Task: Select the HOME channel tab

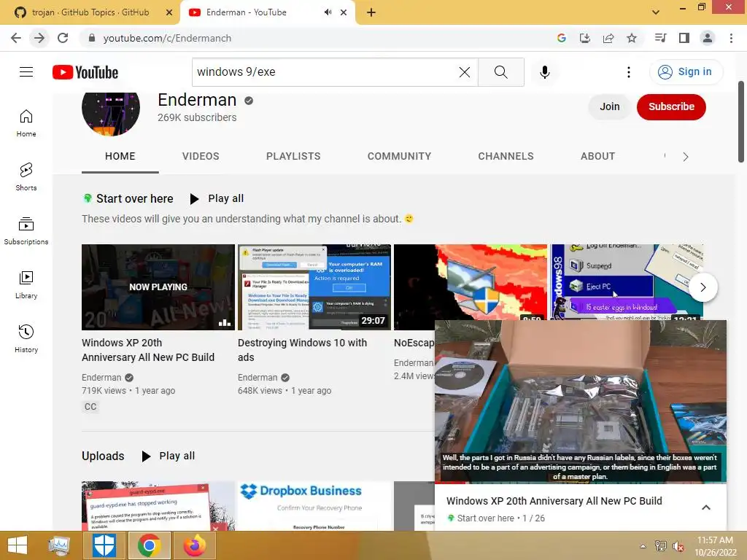Action: click(120, 156)
